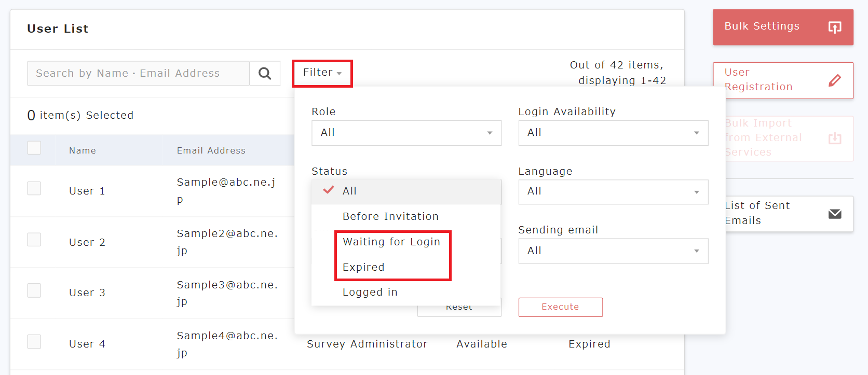Click the Search by Name or Email field

click(138, 74)
